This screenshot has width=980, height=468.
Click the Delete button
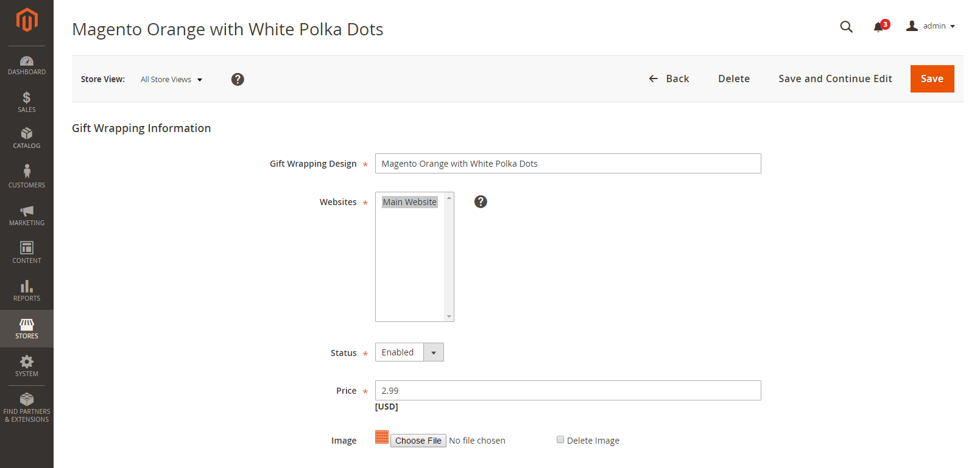click(734, 79)
